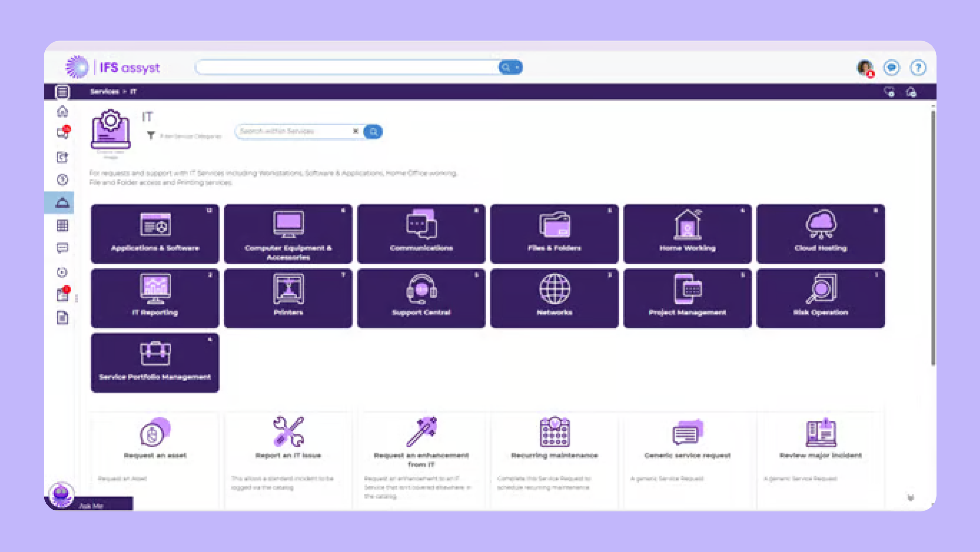The image size is (980, 552).
Task: Open the Communications category tile
Action: [x=421, y=234]
